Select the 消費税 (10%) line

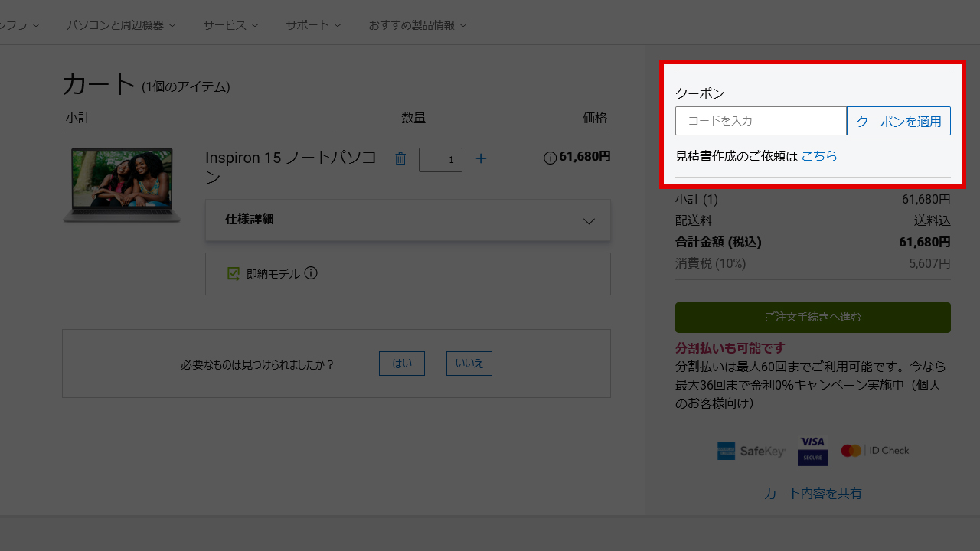pos(710,263)
